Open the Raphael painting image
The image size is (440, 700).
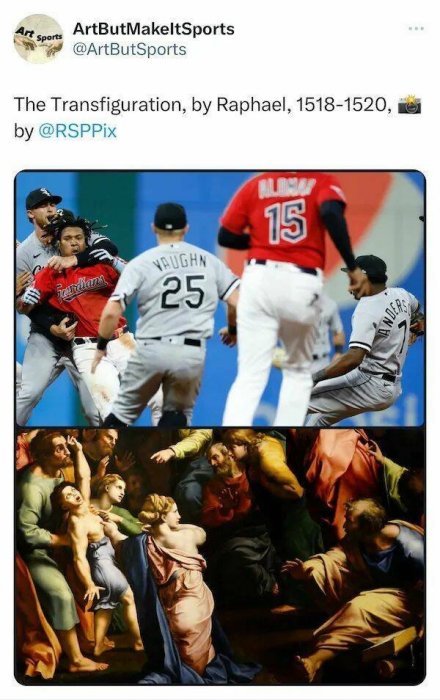tap(220, 555)
